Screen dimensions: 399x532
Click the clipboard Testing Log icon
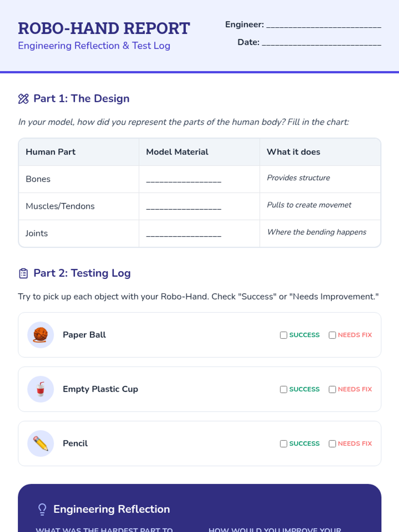(23, 273)
